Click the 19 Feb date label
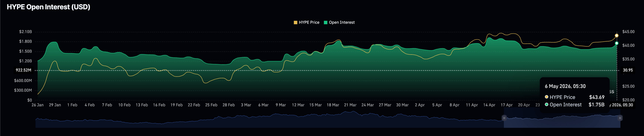Image resolution: width=644 pixels, height=136 pixels. (x=177, y=105)
